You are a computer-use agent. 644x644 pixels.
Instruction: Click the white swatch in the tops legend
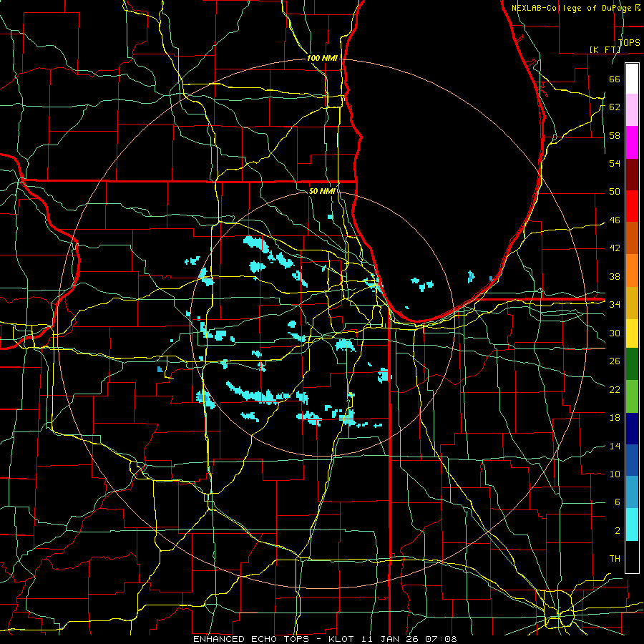(x=632, y=79)
